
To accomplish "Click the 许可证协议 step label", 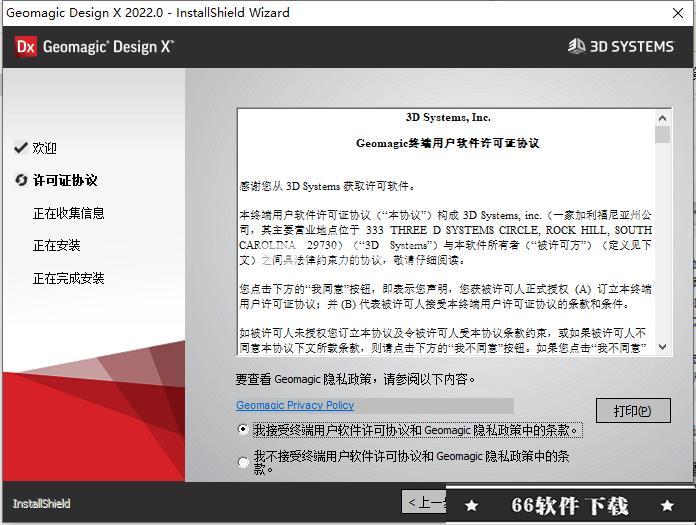I will pyautogui.click(x=65, y=180).
